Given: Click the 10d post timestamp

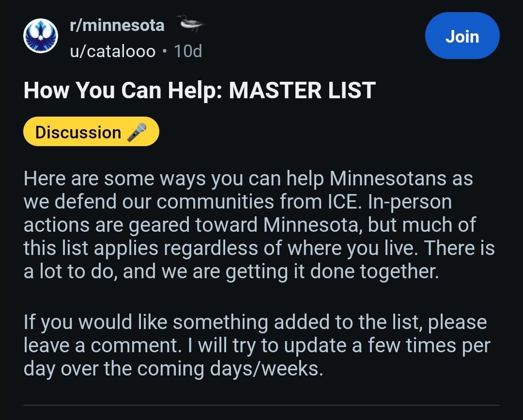Looking at the screenshot, I should (x=188, y=50).
